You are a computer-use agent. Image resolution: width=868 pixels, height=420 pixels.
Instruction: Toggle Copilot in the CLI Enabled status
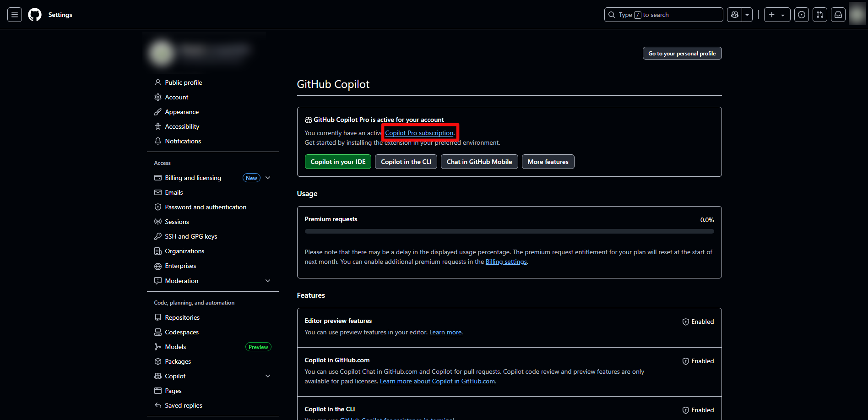(x=698, y=410)
